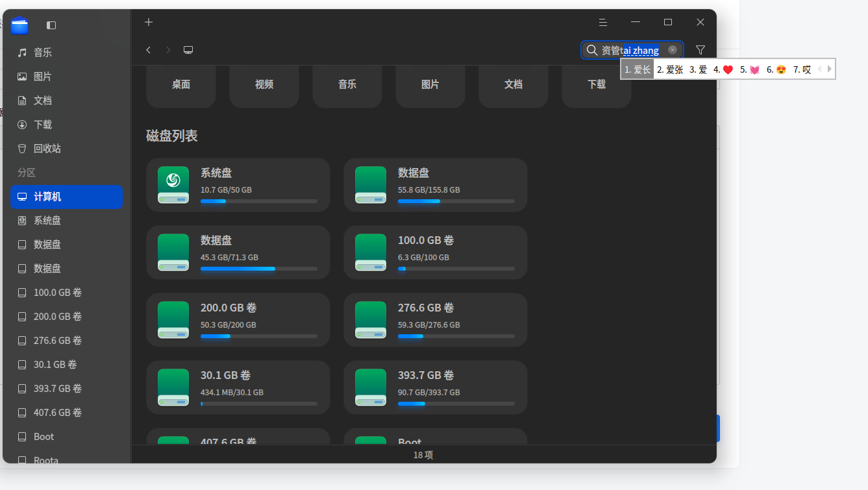The image size is (868, 490).
Task: Click the 200.0 GB 卷 drive icon in disk list
Action: click(173, 320)
